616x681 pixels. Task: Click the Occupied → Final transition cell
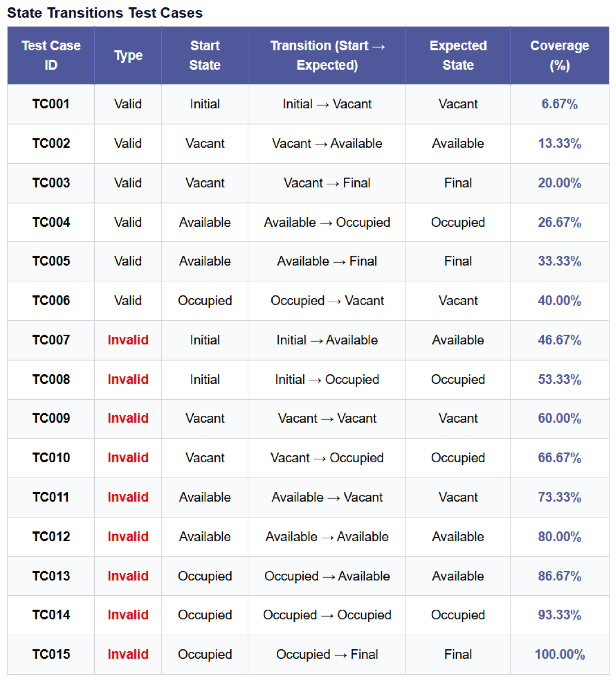coord(327,654)
